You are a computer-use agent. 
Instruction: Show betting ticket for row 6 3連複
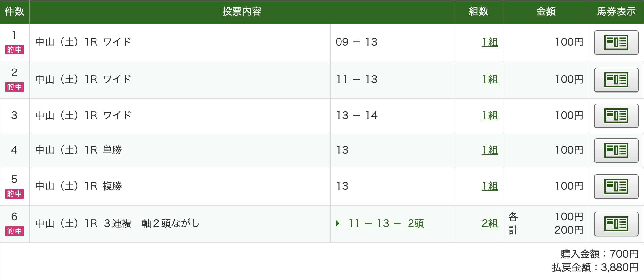point(616,224)
